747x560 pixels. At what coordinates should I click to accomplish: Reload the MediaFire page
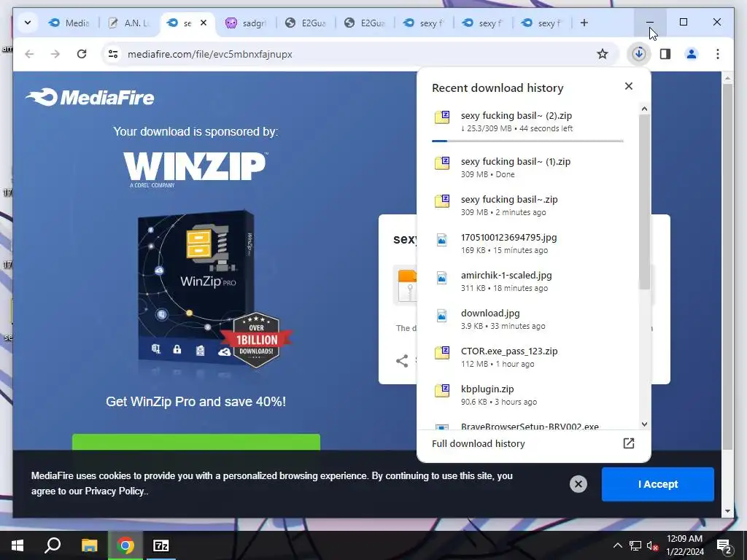click(x=82, y=54)
